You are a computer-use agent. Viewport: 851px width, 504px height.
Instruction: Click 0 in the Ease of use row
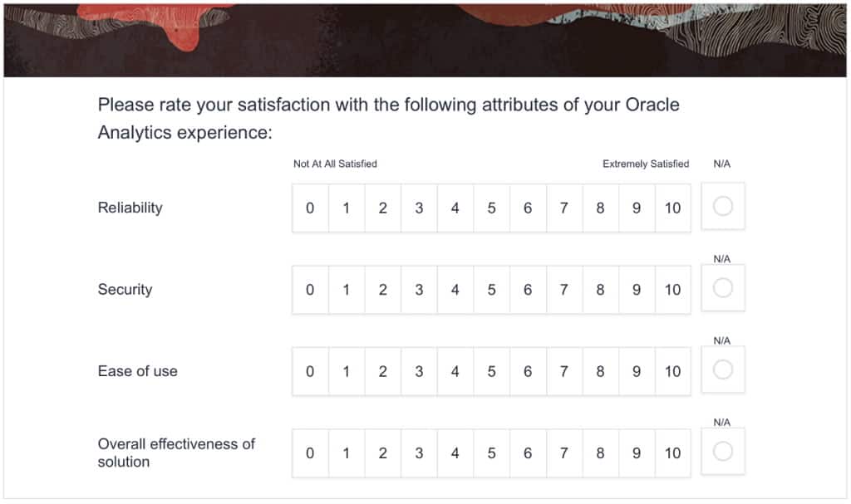310,371
